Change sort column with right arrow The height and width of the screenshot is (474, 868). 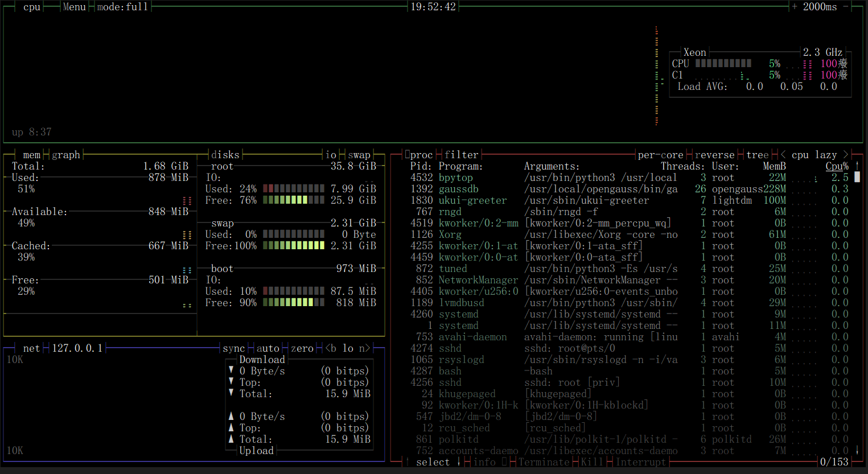pyautogui.click(x=846, y=155)
